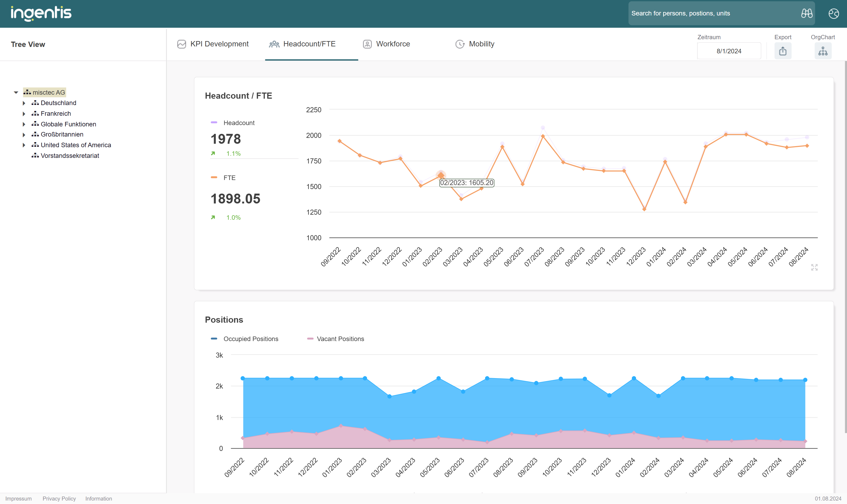Open the user profile icon

pos(833,13)
